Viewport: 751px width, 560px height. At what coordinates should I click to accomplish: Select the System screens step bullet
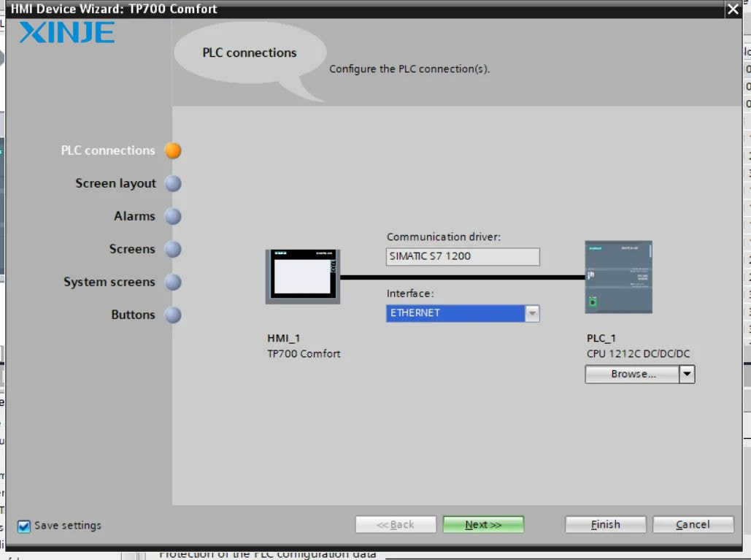click(173, 282)
